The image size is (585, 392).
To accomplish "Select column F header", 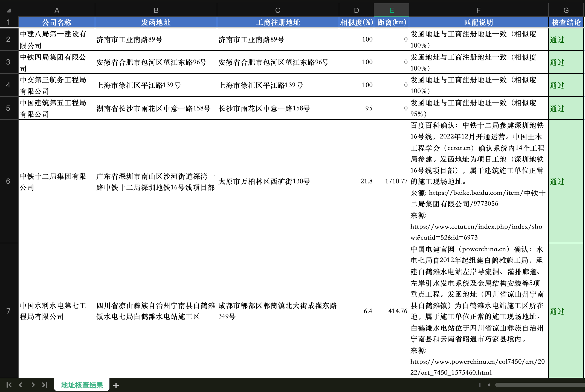I will 479,10.
